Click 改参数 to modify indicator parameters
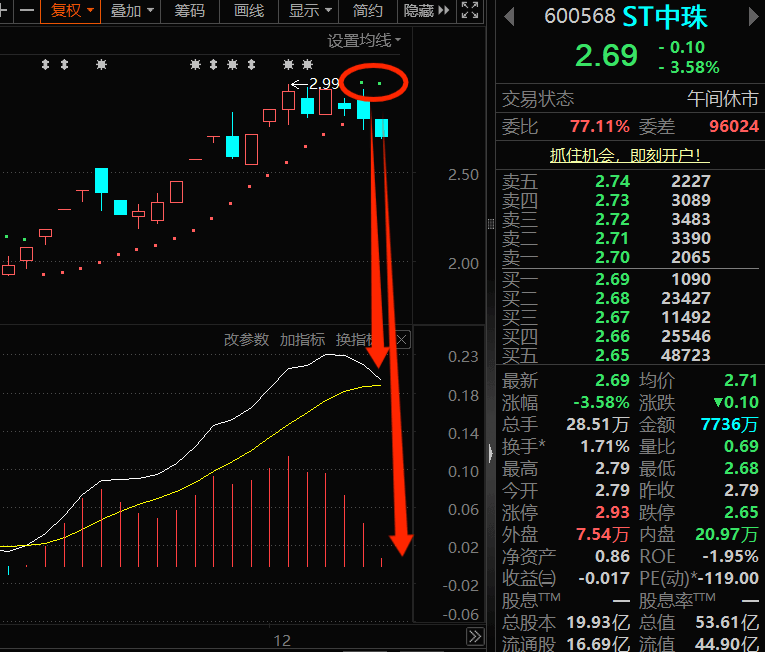This screenshot has height=652, width=765. [246, 340]
